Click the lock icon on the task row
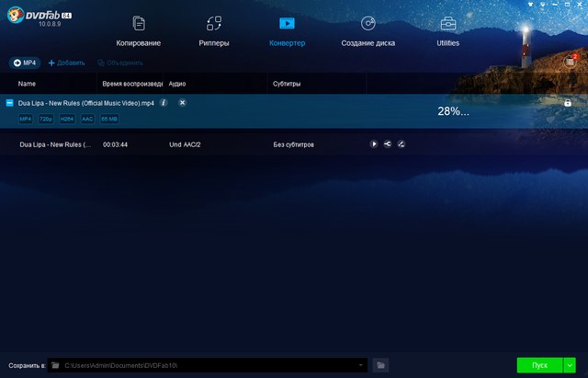Screen dimensions: 588x378 pos(567,103)
